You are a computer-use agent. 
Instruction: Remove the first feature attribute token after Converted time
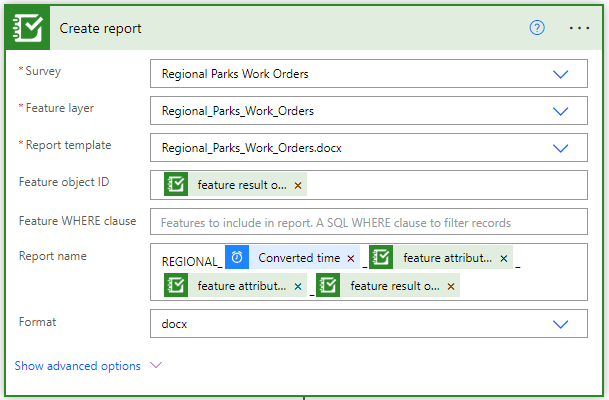504,258
